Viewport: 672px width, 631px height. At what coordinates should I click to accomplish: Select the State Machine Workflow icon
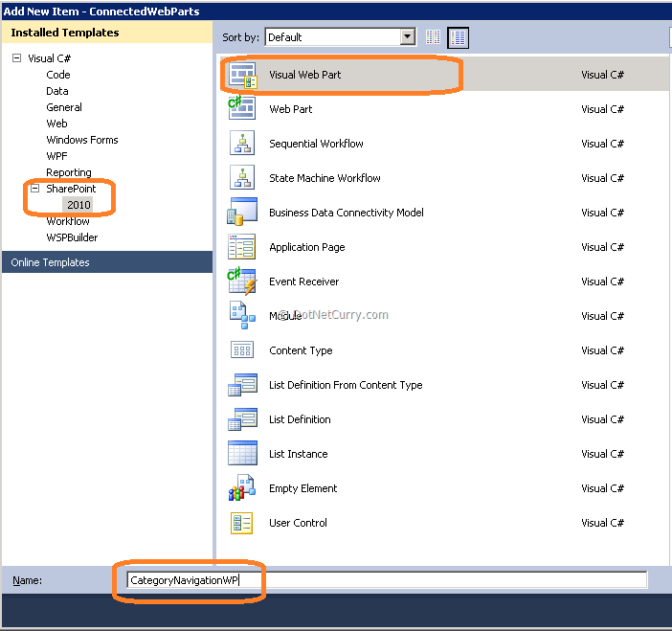tap(242, 177)
